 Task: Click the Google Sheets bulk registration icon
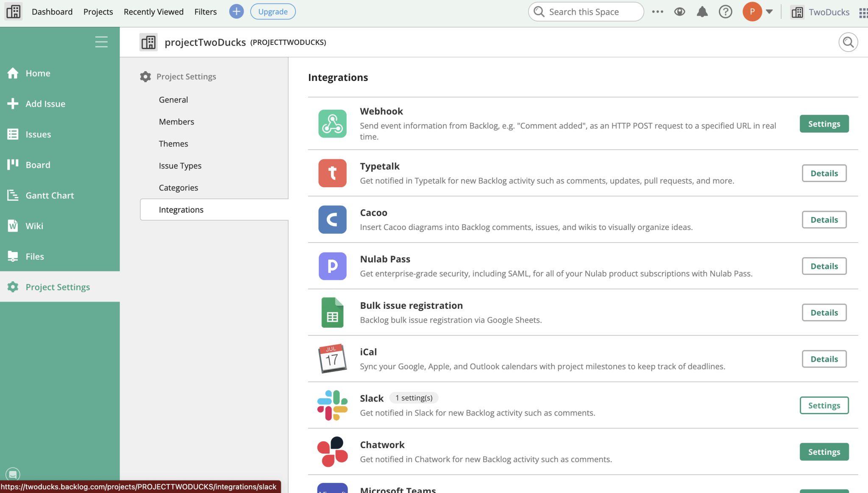tap(332, 312)
